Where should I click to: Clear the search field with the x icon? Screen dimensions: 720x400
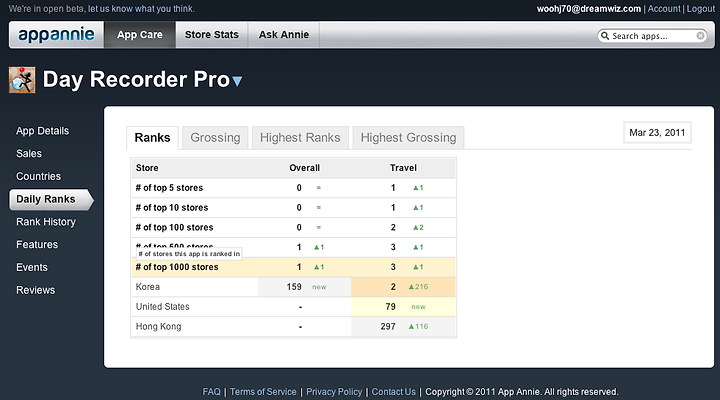(700, 36)
